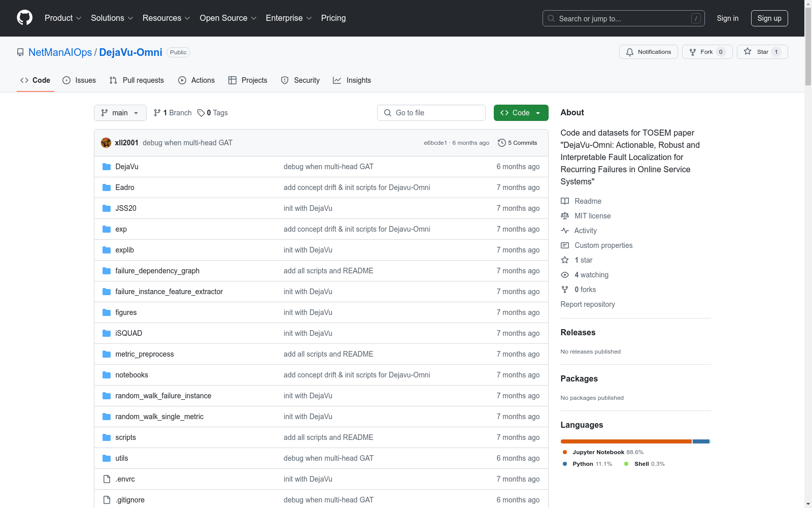Open the random_walk_single_metric folder
The image size is (812, 508).
point(159,417)
